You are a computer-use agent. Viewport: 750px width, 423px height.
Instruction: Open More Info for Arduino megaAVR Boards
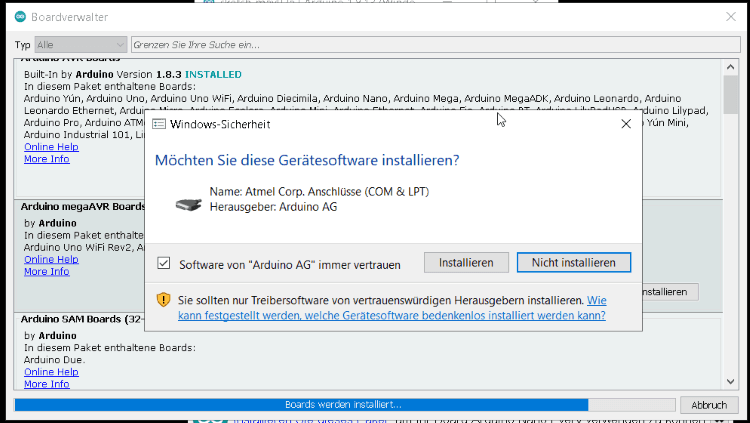(x=47, y=271)
